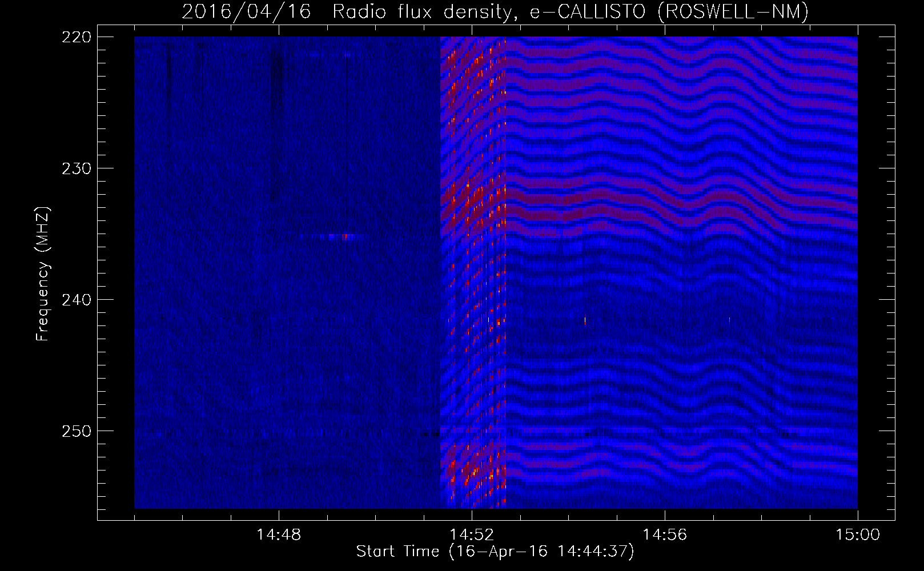Click the "Start Time (16-Apr-16 14:44:37)" axis label
Image resolution: width=924 pixels, height=571 pixels.
pos(495,552)
